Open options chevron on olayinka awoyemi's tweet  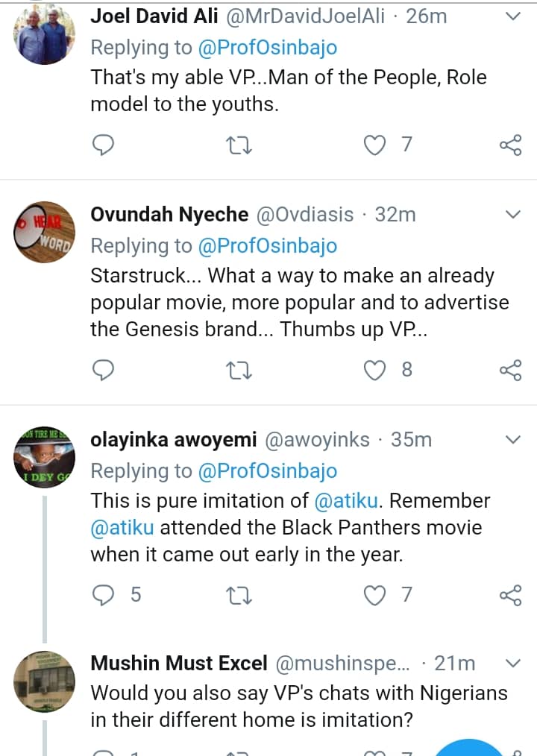(513, 440)
